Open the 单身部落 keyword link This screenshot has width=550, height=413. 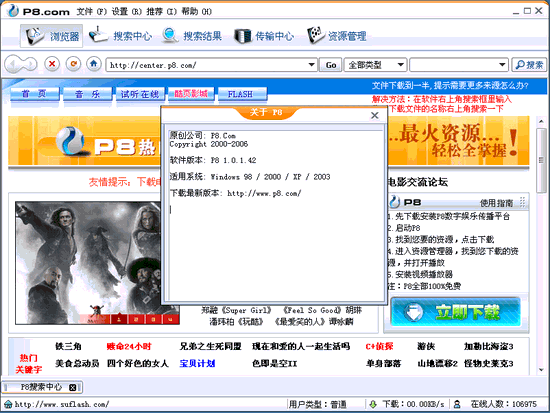(383, 363)
